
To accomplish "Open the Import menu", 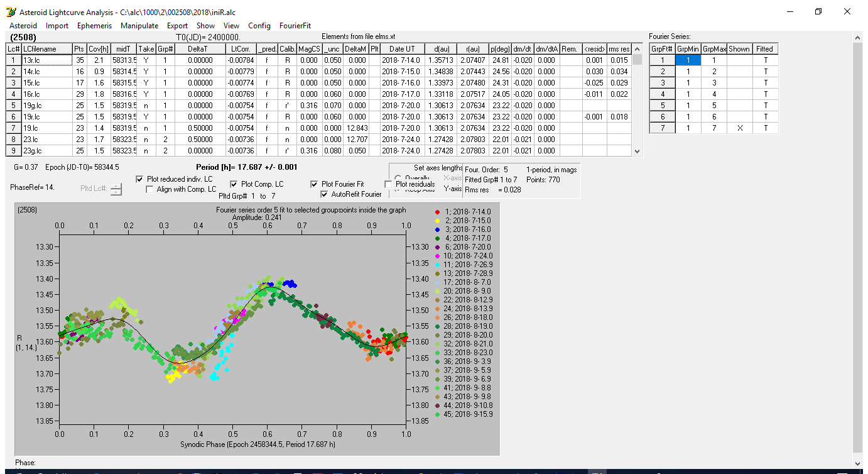I will pos(57,26).
